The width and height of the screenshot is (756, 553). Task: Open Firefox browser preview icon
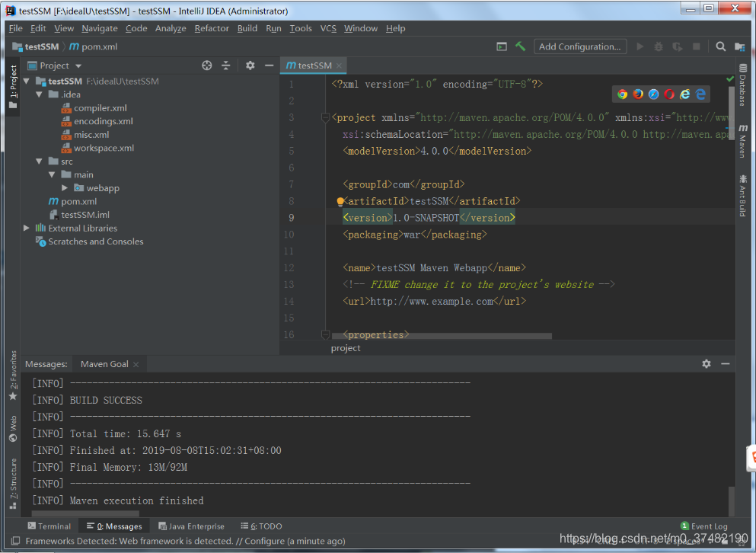click(638, 94)
